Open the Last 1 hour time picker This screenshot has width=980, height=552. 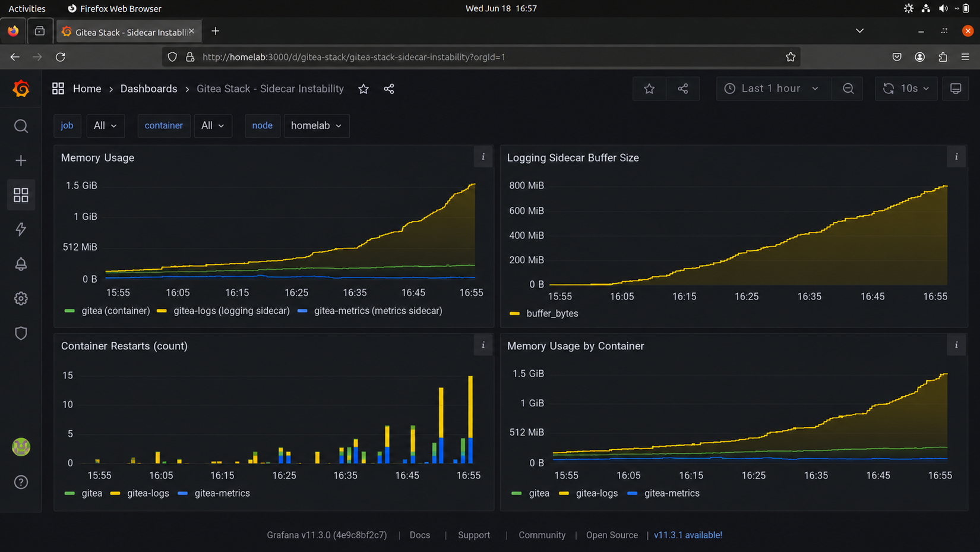(x=772, y=89)
